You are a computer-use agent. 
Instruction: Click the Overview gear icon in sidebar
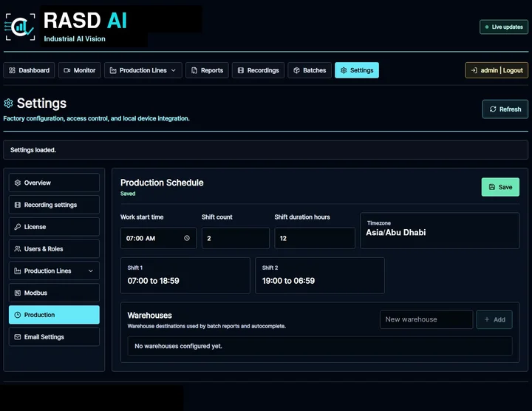(x=18, y=183)
